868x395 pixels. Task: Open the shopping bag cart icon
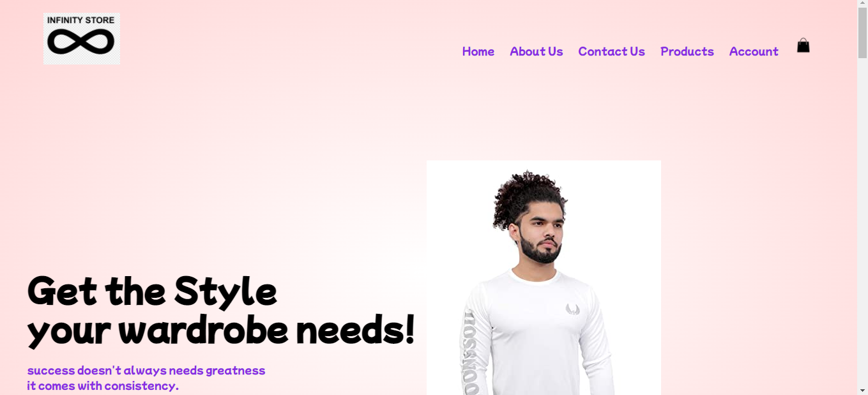pyautogui.click(x=803, y=45)
